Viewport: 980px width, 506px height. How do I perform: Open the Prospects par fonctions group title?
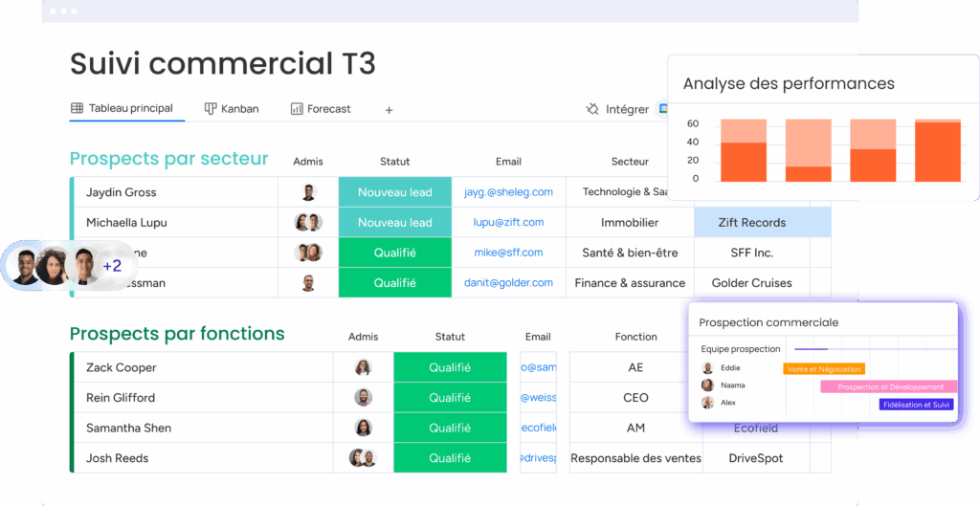point(177,334)
